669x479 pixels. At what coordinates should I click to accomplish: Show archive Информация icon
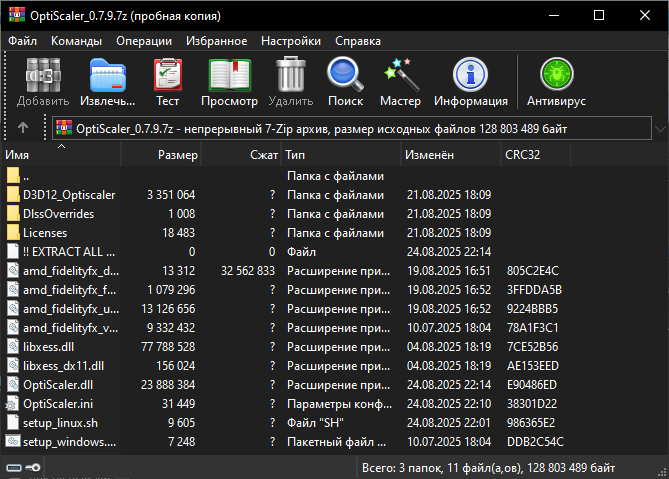point(470,75)
